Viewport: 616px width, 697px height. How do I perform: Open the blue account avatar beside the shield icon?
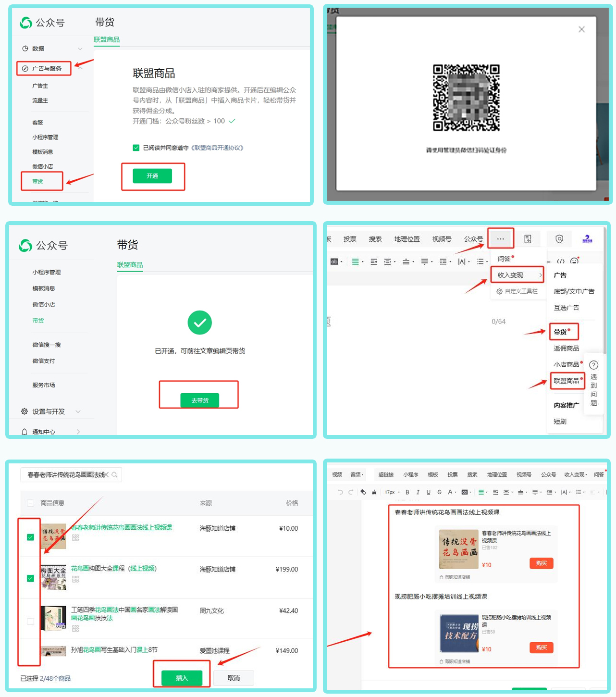click(587, 239)
